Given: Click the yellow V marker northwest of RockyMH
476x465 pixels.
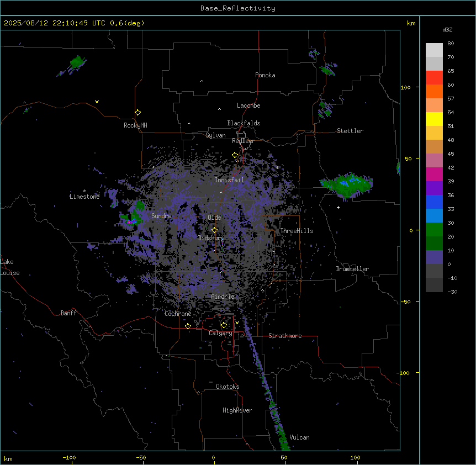Looking at the screenshot, I should 97,102.
